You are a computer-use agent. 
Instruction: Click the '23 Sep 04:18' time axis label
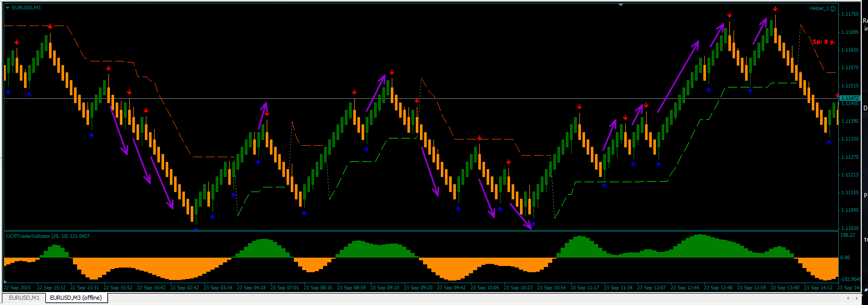pos(252,288)
